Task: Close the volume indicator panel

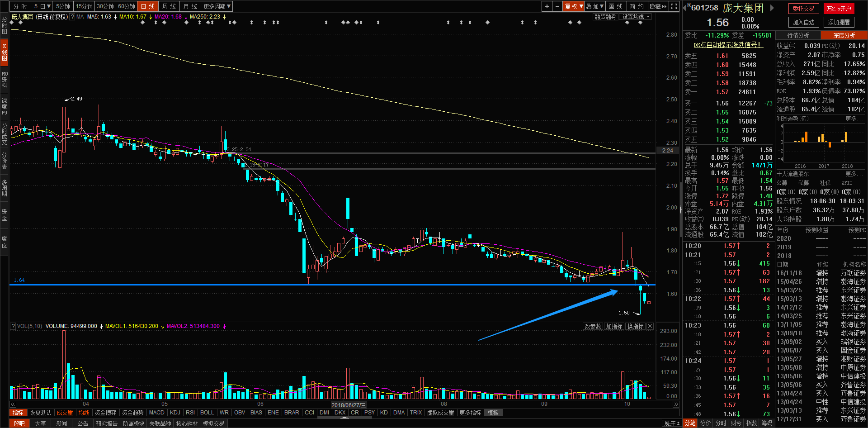Action: point(650,326)
